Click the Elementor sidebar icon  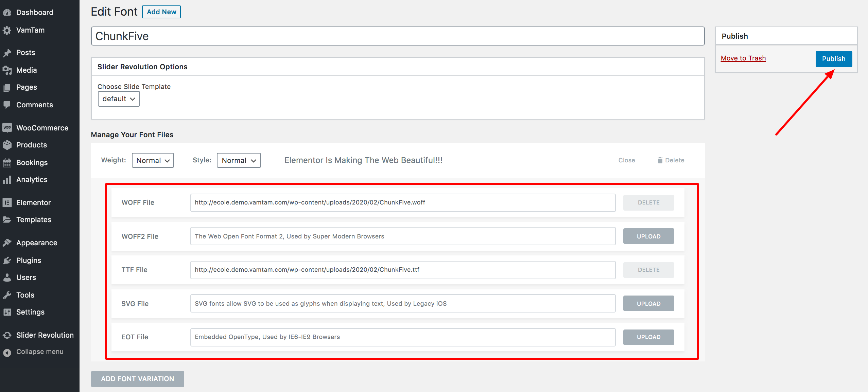pos(7,203)
